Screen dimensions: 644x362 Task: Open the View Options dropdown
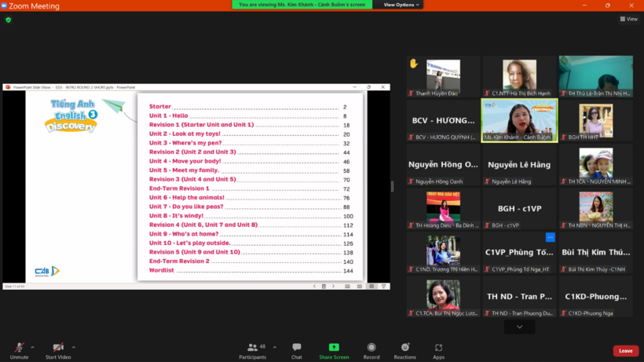pos(402,5)
